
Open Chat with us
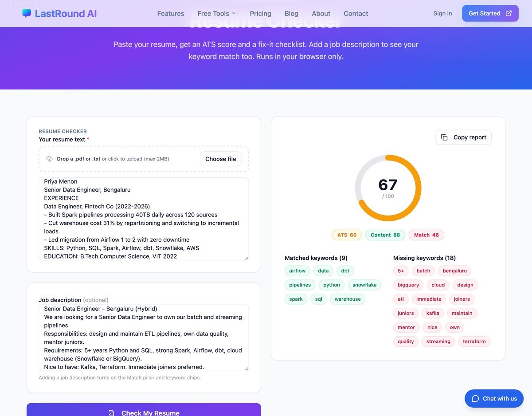pos(494,399)
